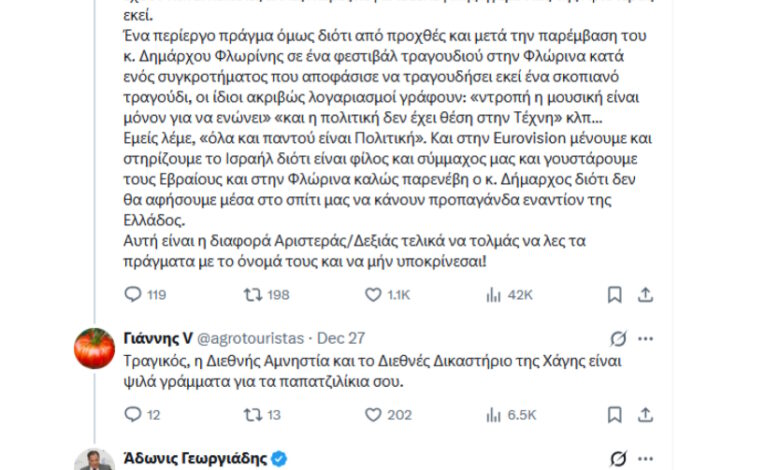Like the tweet with 1.1K likes
The width and height of the screenshot is (780, 470).
click(x=373, y=294)
